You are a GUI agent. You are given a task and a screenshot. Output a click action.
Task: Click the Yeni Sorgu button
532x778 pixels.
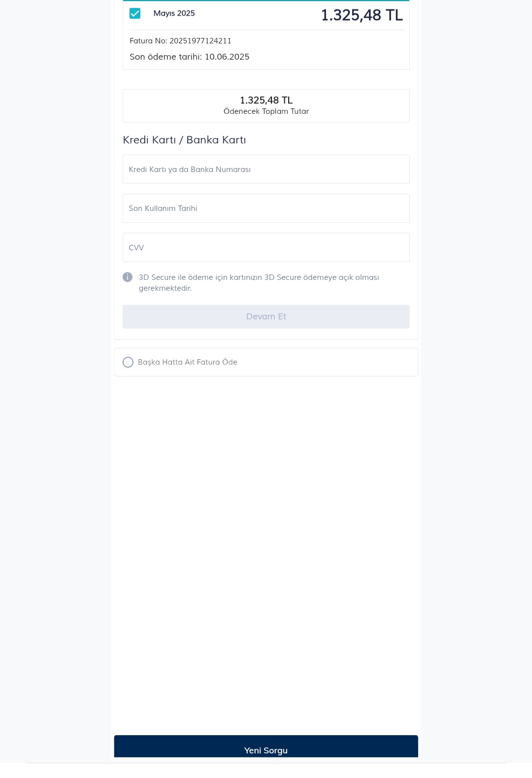(266, 746)
